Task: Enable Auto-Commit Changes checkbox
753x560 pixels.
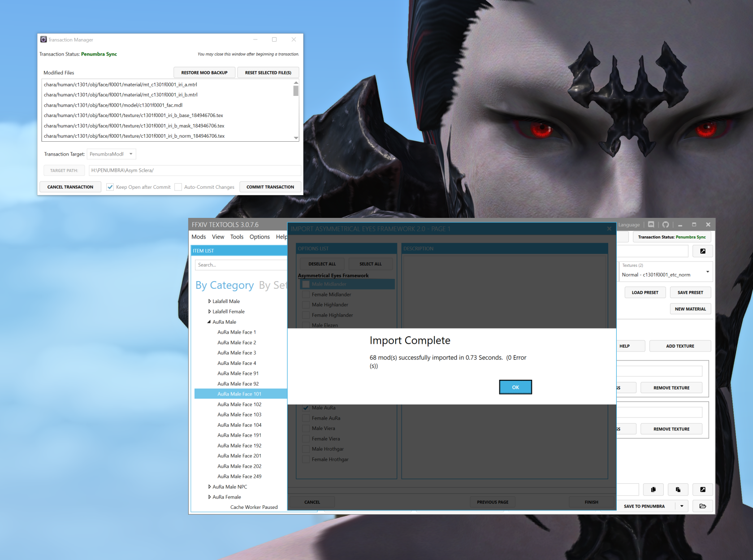Action: click(178, 187)
